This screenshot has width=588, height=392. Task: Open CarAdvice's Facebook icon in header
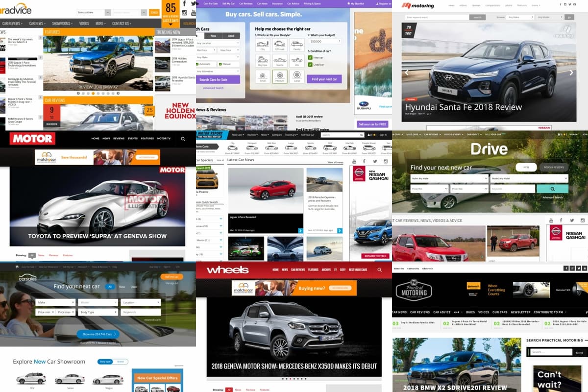[185, 4]
